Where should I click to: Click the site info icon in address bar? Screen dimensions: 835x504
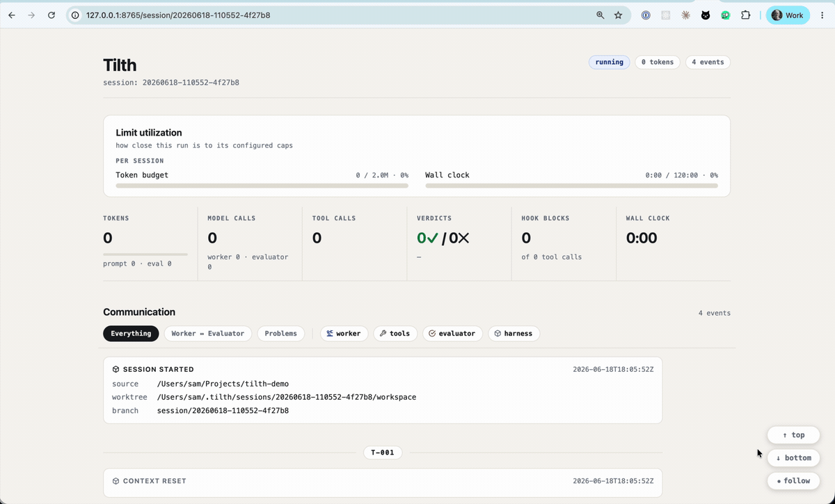[76, 15]
